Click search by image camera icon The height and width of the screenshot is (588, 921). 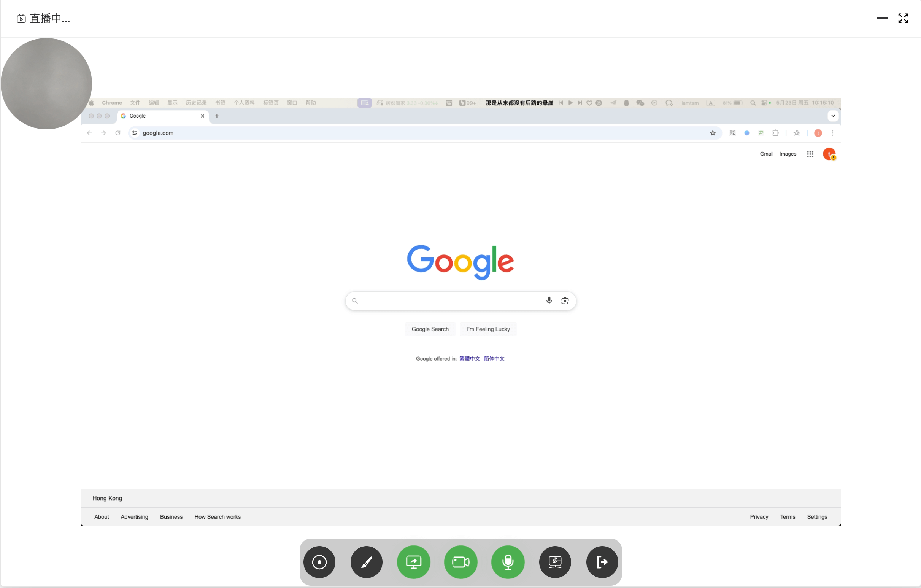pos(565,301)
